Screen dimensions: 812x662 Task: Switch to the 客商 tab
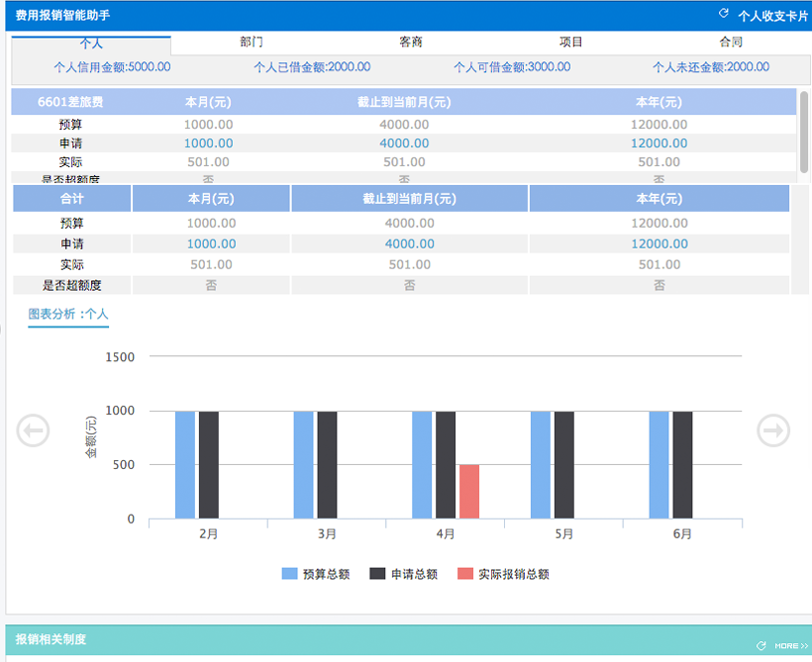point(410,43)
